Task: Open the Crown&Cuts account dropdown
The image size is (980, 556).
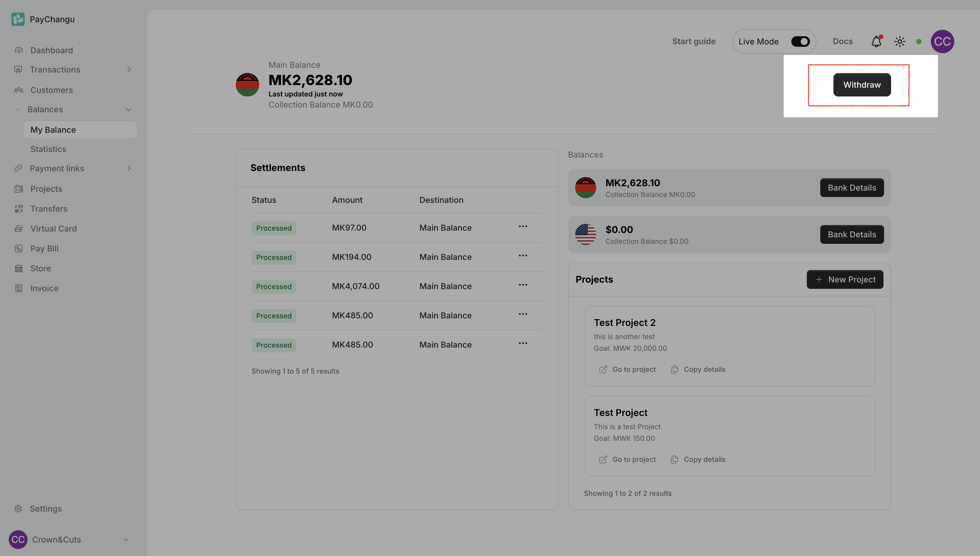Action: 126,540
